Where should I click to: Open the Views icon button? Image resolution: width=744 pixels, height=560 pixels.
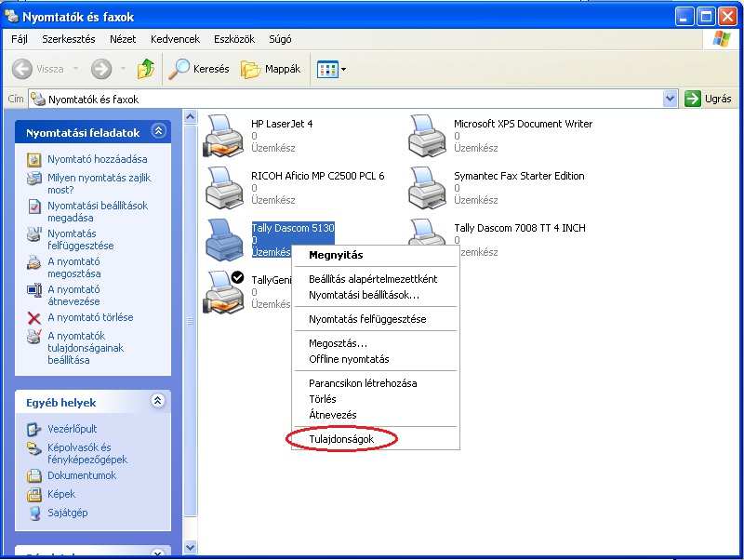[327, 69]
